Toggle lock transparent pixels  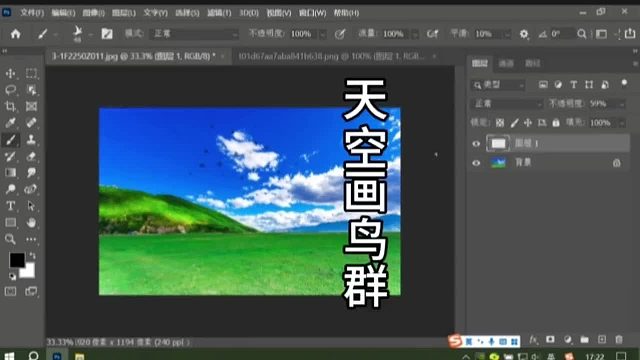[500, 122]
